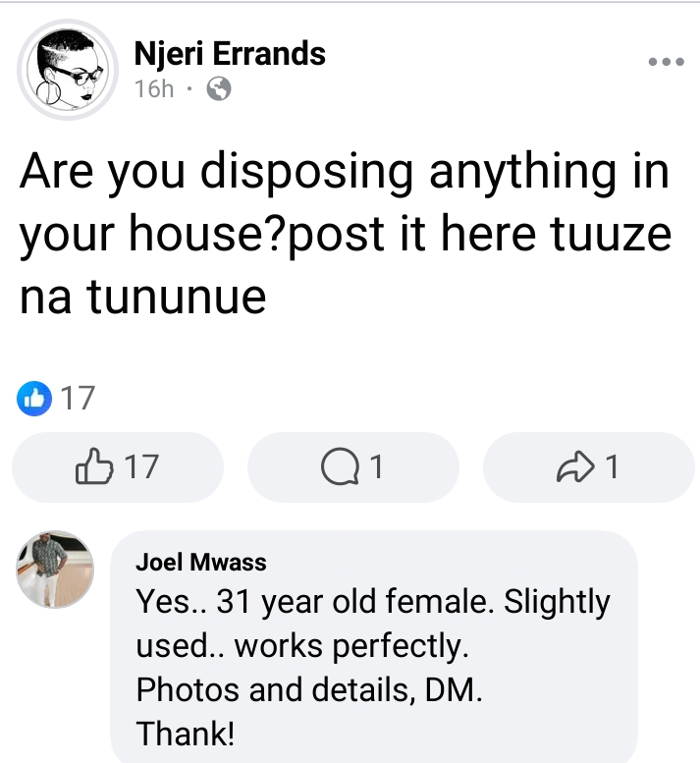Open the Joel Mwass commenter name link
Viewport: 700px width, 763px height.
pyautogui.click(x=201, y=563)
